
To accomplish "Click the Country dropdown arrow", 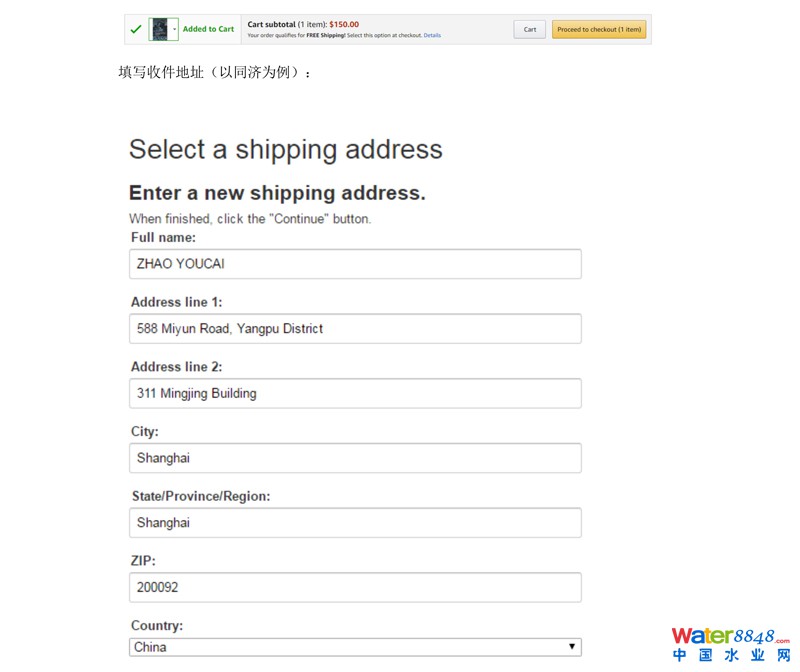I will [x=572, y=647].
